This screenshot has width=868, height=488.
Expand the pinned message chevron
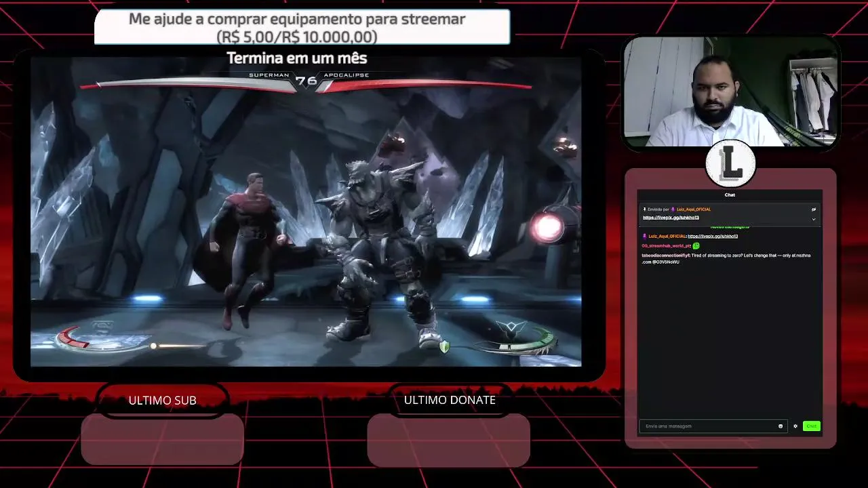click(814, 219)
